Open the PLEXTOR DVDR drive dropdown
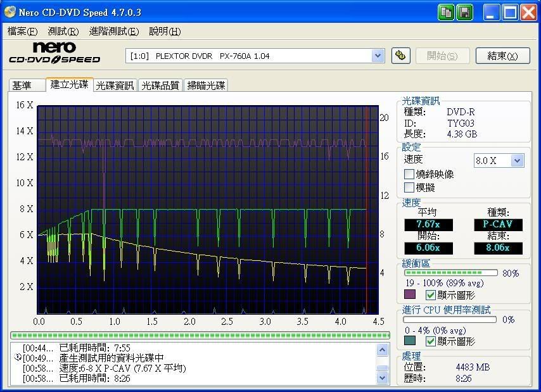This screenshot has width=541, height=392. tap(378, 56)
